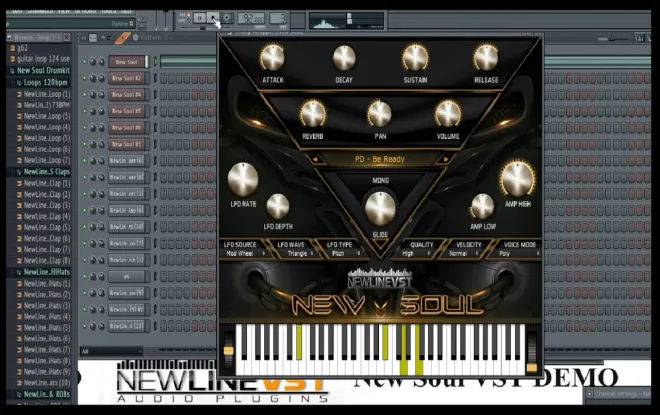The height and width of the screenshot is (415, 660).
Task: Click the plugin's large Pan knob
Action: click(x=379, y=114)
